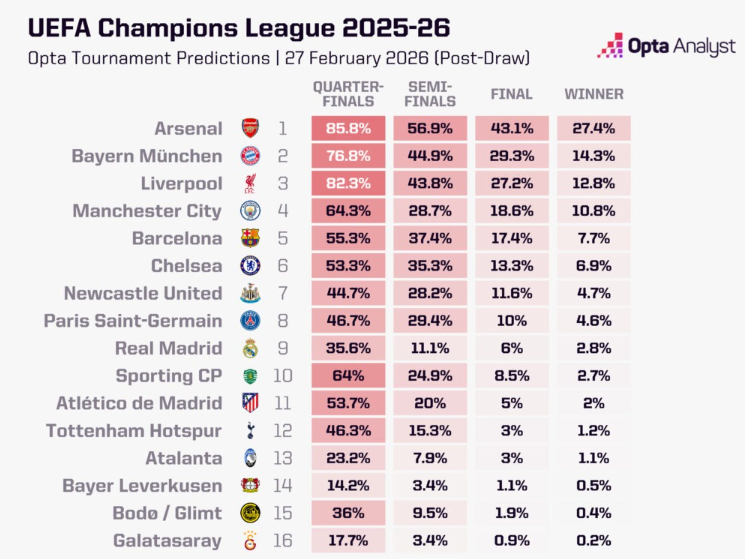This screenshot has width=745, height=559.
Task: Select the Barcelona club crest
Action: click(x=249, y=238)
